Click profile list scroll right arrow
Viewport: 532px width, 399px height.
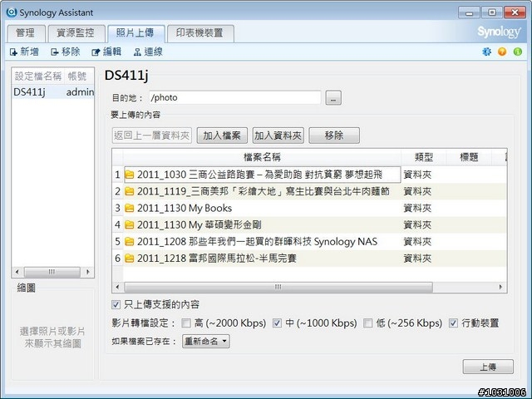point(88,272)
